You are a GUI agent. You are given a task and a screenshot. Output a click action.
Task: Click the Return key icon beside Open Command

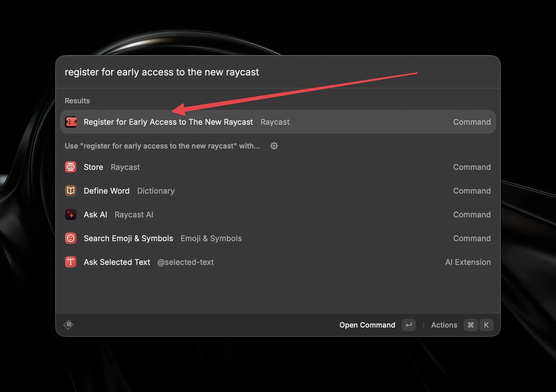coord(409,325)
